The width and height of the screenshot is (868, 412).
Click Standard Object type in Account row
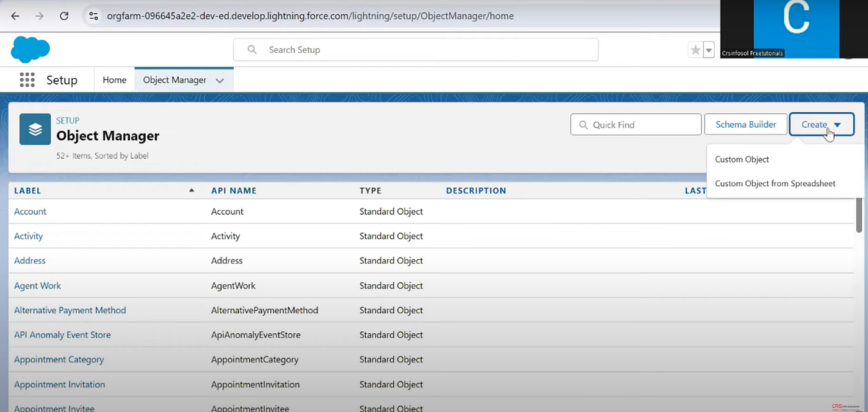pyautogui.click(x=391, y=212)
